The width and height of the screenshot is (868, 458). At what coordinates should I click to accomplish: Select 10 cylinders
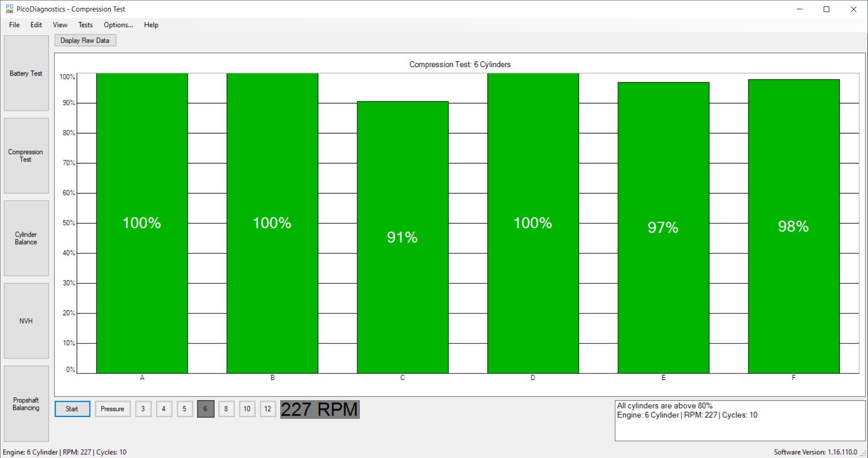tap(247, 409)
